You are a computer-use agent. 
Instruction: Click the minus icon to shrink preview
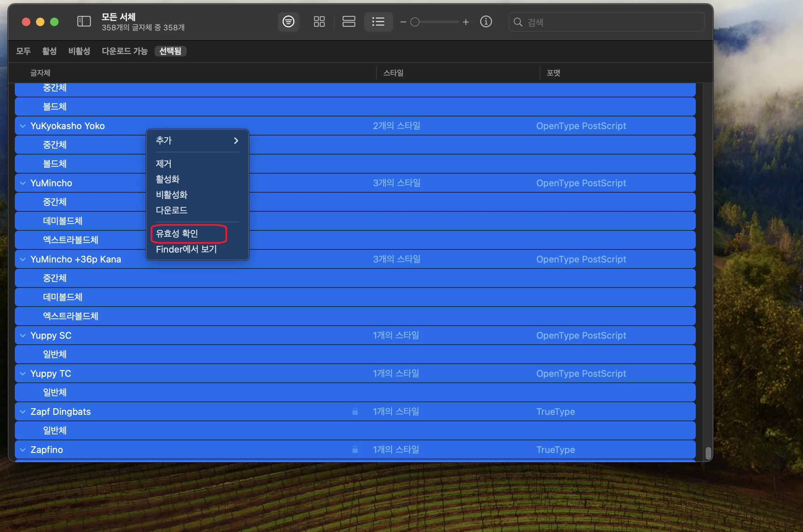[x=403, y=22]
